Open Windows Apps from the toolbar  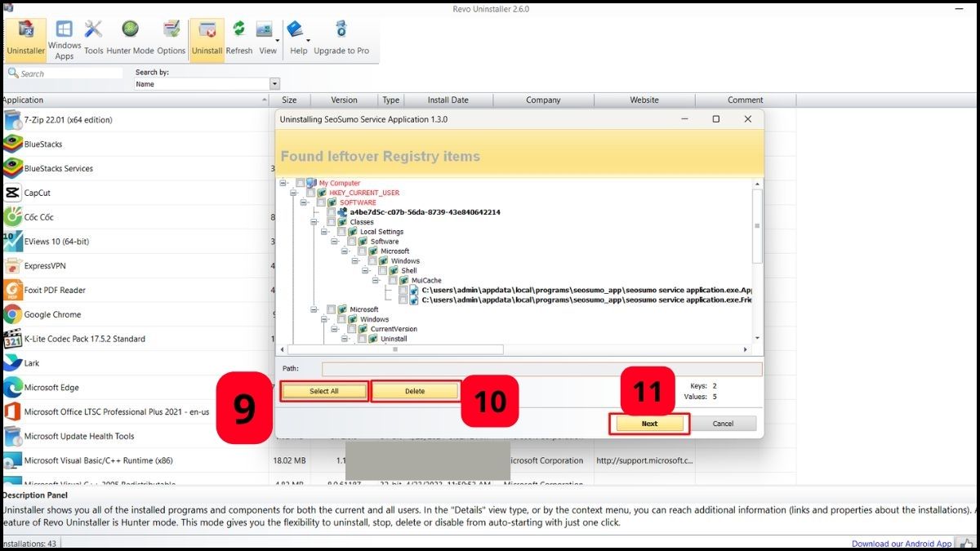click(65, 39)
